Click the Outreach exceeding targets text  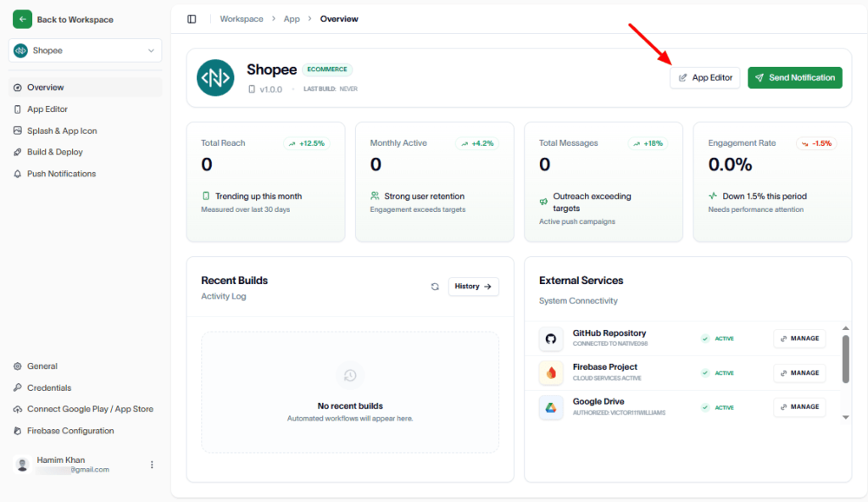pyautogui.click(x=592, y=202)
